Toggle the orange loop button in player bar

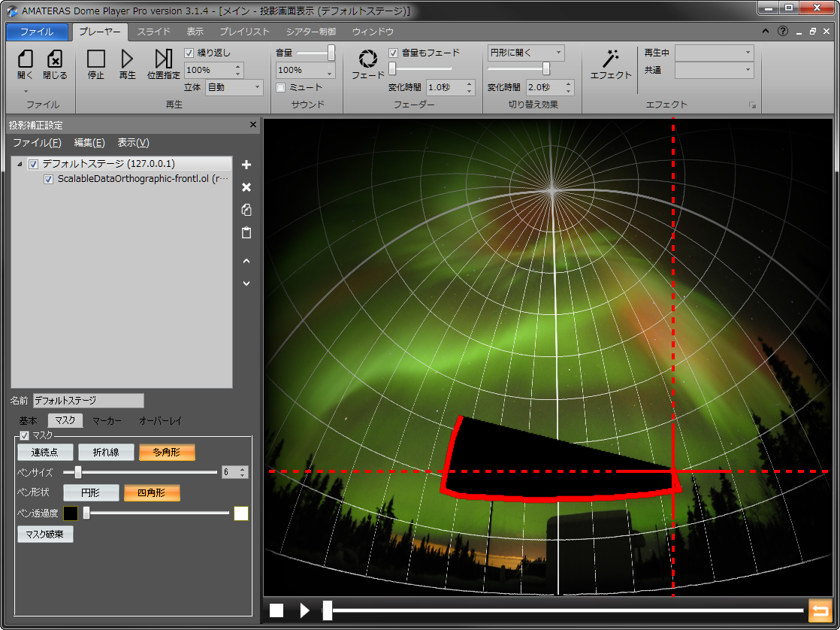pyautogui.click(x=820, y=610)
